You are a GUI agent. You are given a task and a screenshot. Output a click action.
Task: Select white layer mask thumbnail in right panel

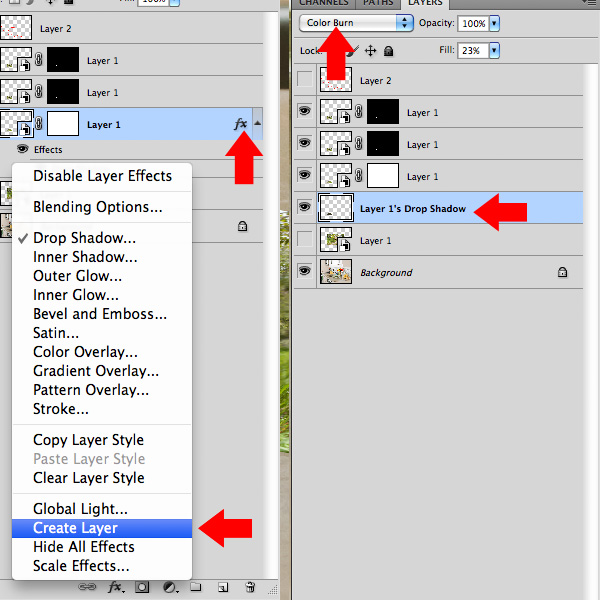(x=383, y=176)
